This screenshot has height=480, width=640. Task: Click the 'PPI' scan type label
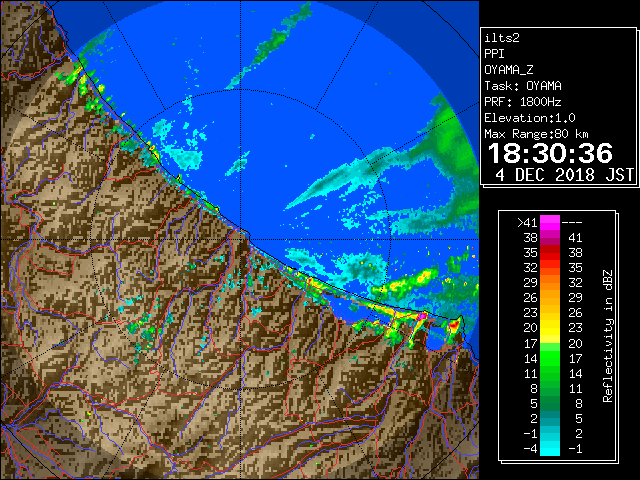coord(494,54)
